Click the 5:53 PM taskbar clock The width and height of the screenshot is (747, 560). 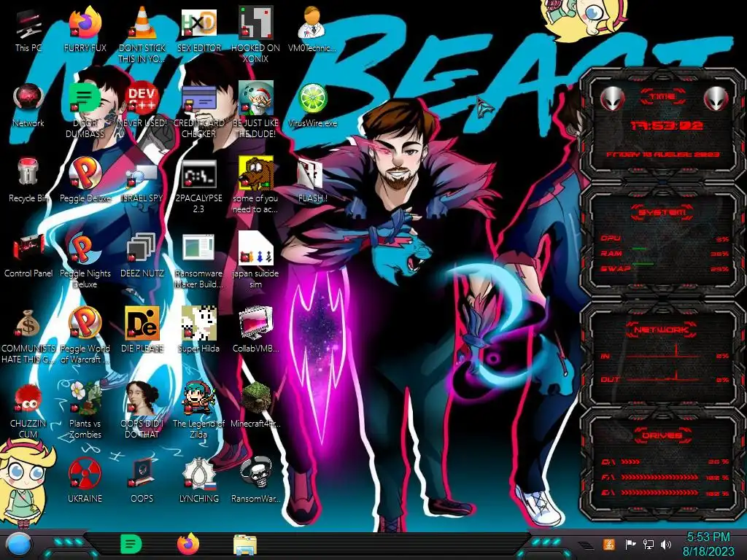pos(708,544)
